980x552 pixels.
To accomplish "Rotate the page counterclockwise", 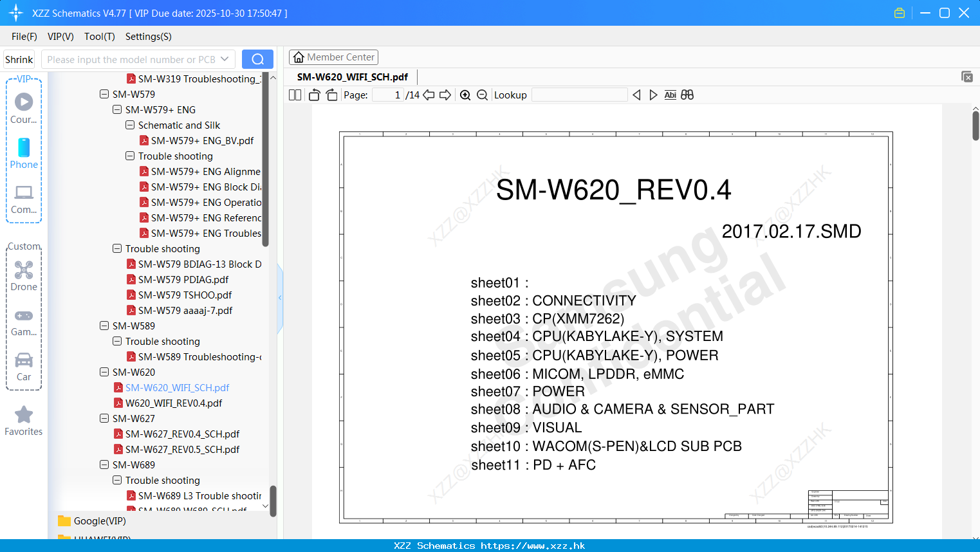I will pos(315,95).
